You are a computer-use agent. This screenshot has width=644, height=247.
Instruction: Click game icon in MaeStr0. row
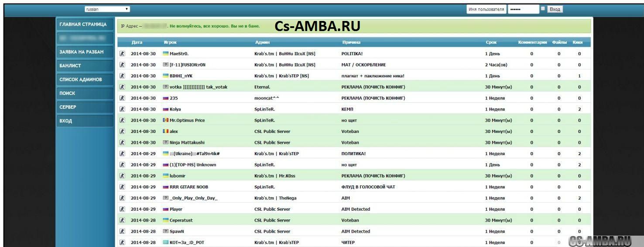[123, 53]
